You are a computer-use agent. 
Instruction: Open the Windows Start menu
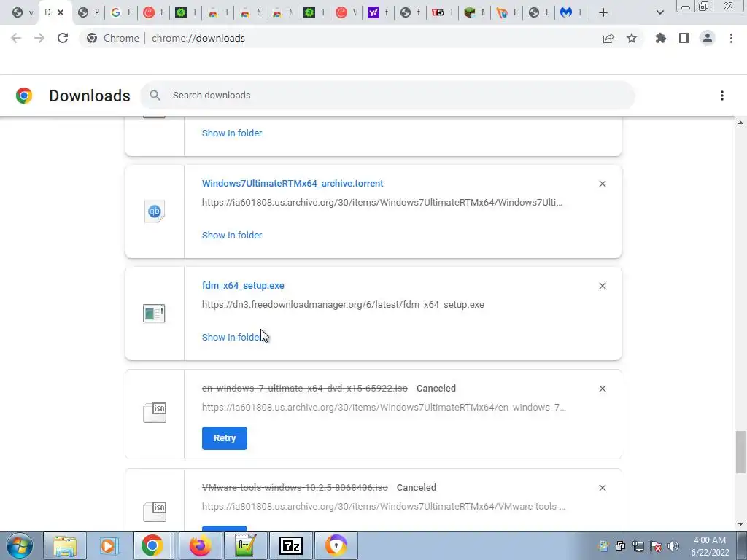coord(20,545)
